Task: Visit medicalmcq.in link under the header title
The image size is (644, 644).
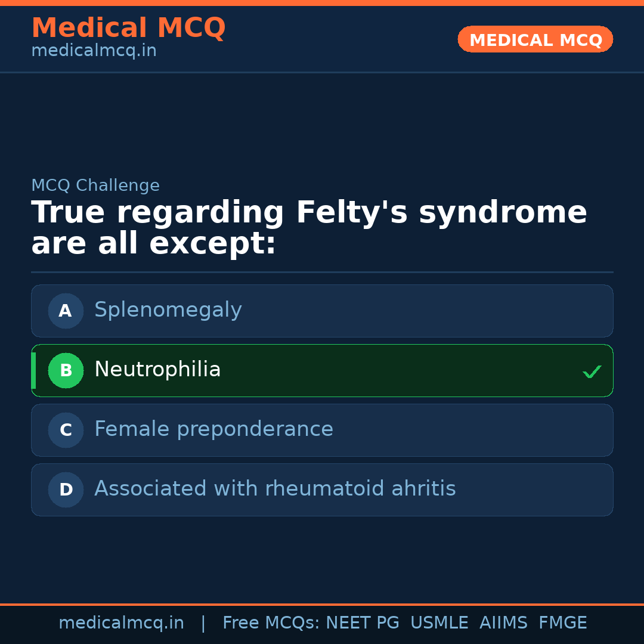Action: tap(94, 51)
